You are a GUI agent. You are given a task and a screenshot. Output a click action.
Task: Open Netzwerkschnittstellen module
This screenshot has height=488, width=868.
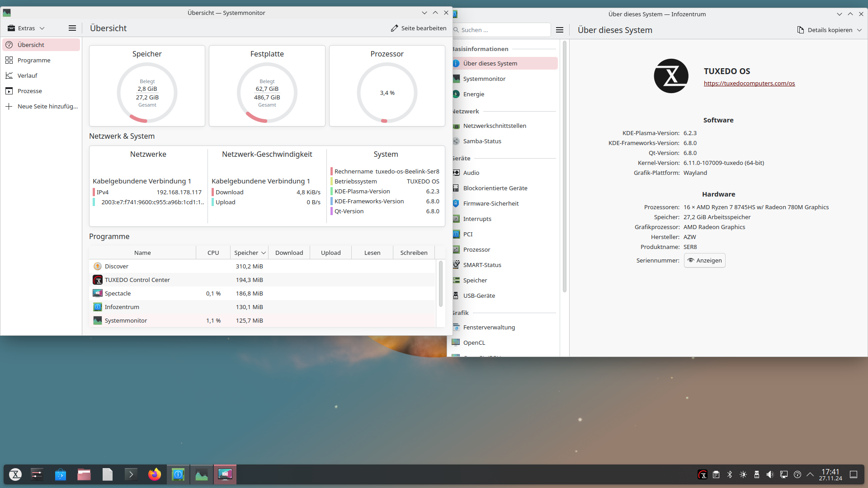504,126
